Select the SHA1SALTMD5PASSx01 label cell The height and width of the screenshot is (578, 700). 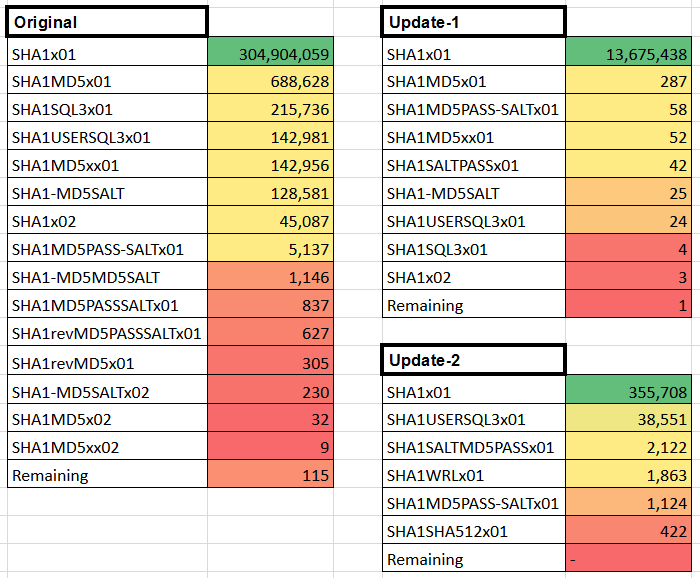474,446
